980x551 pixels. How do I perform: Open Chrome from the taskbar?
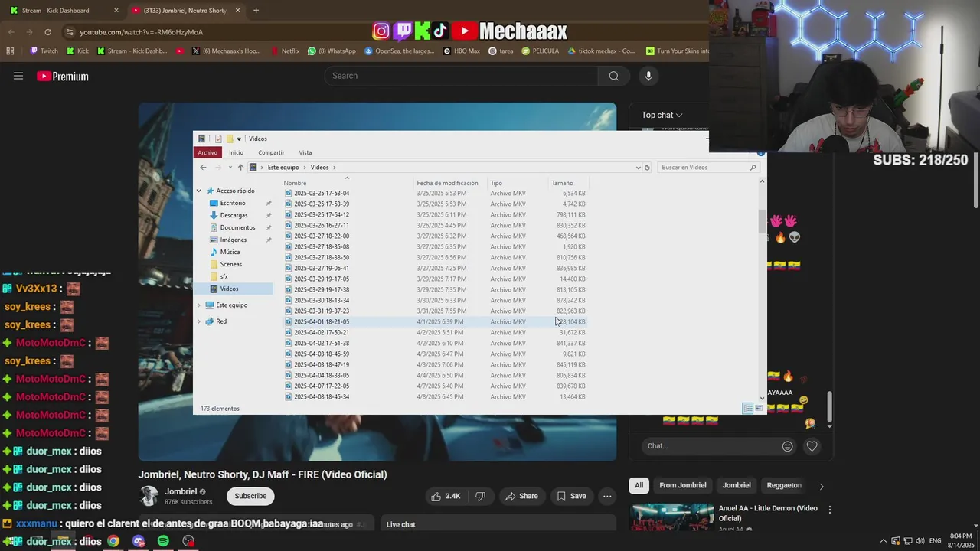click(113, 541)
